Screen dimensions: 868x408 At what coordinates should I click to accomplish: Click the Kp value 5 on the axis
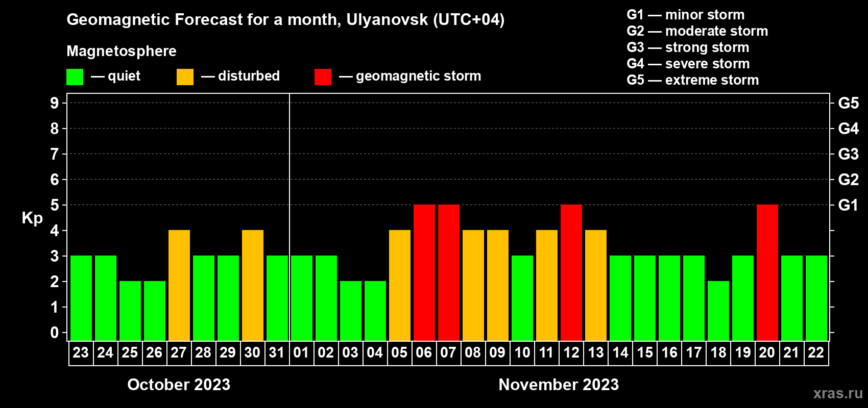[x=55, y=205]
